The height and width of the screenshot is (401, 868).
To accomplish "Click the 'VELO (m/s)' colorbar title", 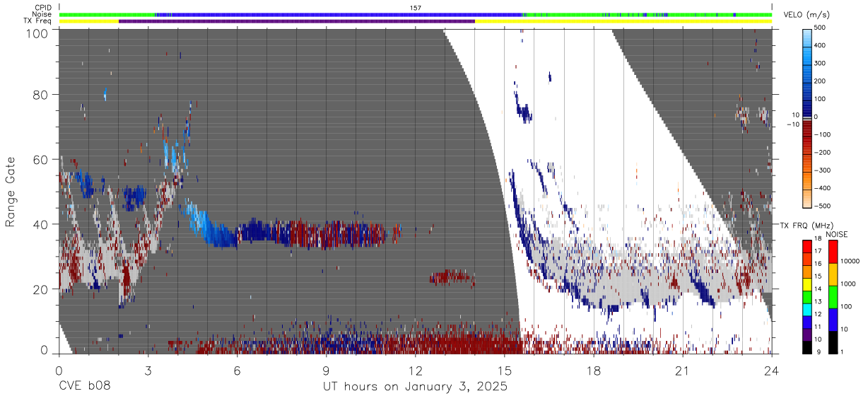I will pos(807,14).
